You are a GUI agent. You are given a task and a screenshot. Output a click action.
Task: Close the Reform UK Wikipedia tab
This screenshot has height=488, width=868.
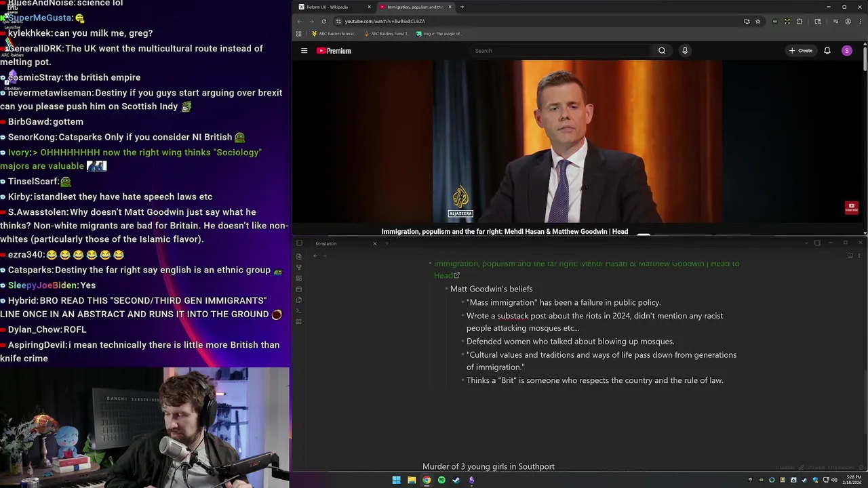tap(370, 7)
